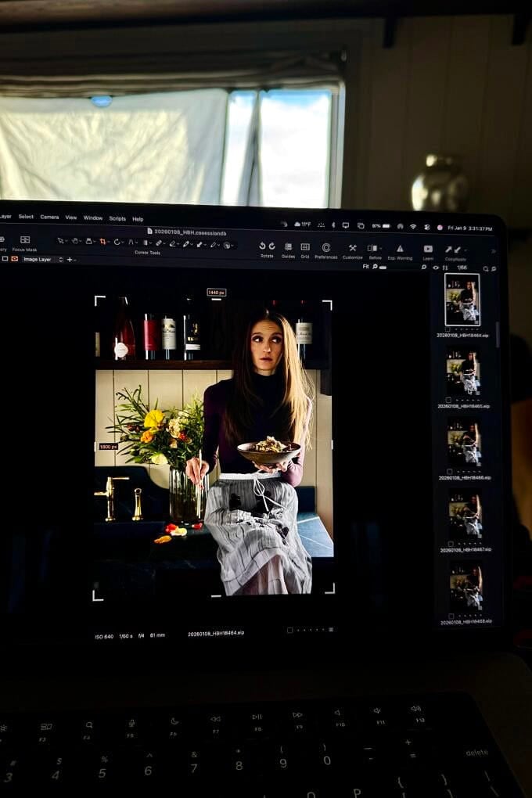Click the Focus Mask toolbar icon
The height and width of the screenshot is (798, 532).
(24, 240)
